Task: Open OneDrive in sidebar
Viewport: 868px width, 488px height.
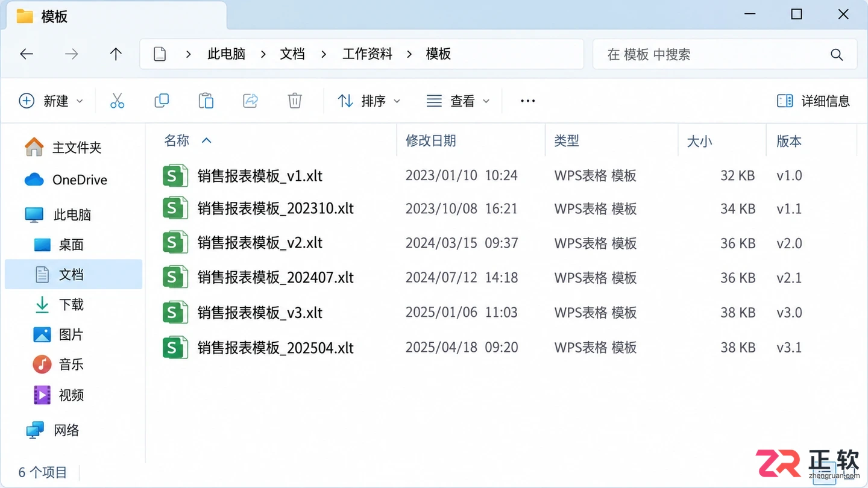Action: [x=66, y=180]
